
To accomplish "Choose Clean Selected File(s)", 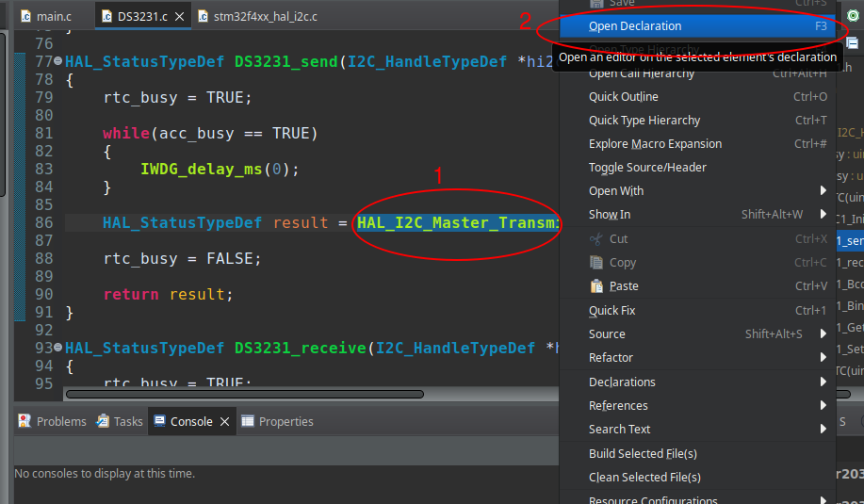I will point(697,477).
